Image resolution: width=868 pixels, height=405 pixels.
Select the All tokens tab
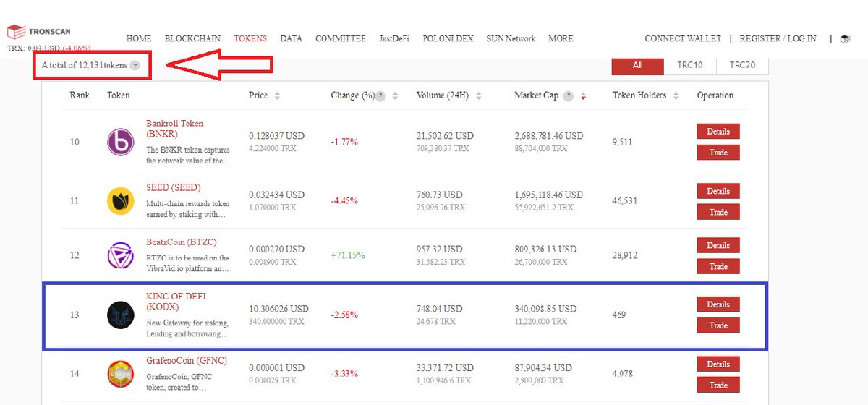637,65
